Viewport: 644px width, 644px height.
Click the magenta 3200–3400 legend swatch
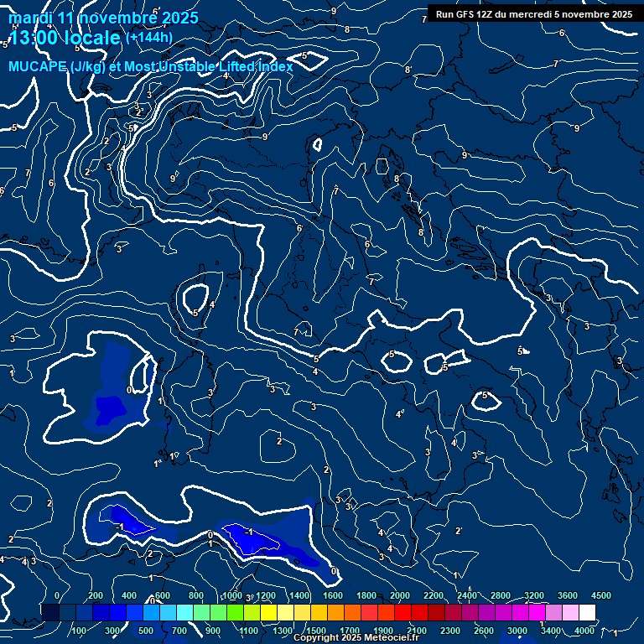click(x=538, y=612)
